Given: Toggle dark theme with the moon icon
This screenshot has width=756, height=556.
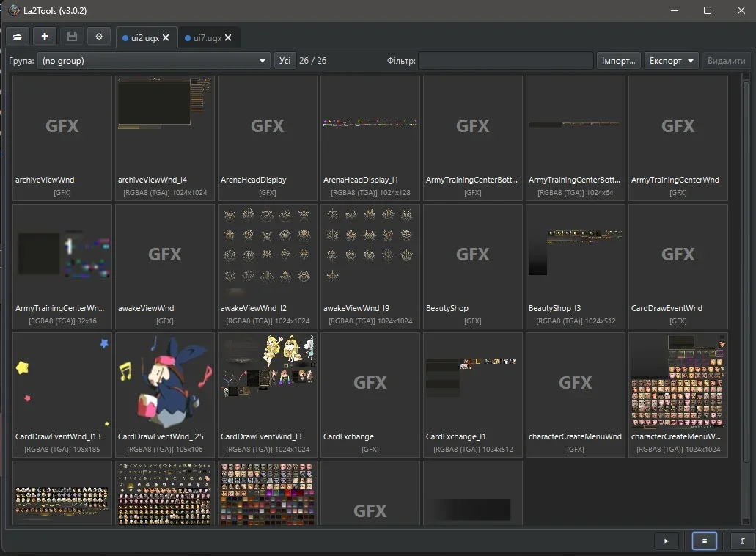Looking at the screenshot, I should click(743, 541).
